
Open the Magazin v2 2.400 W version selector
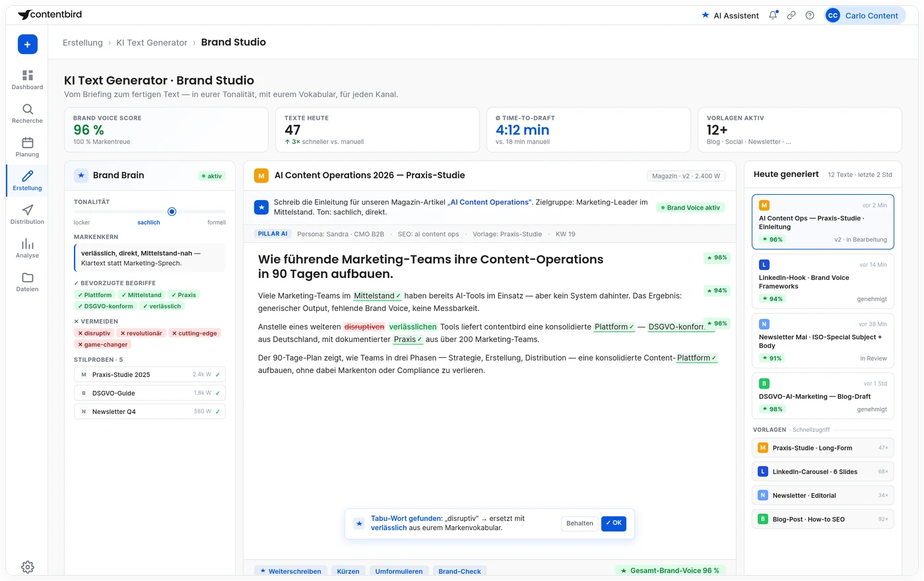(686, 176)
